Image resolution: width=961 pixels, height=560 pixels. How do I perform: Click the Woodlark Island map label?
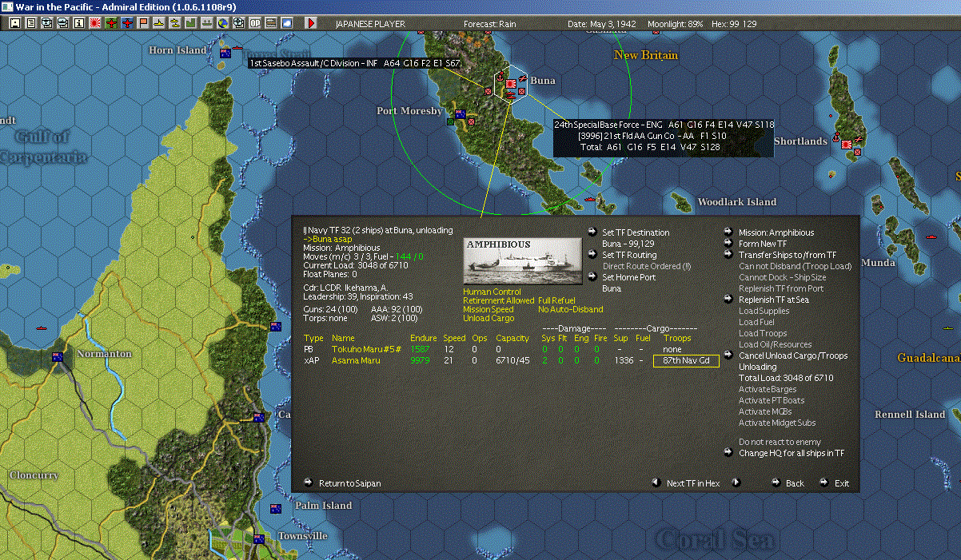(737, 201)
